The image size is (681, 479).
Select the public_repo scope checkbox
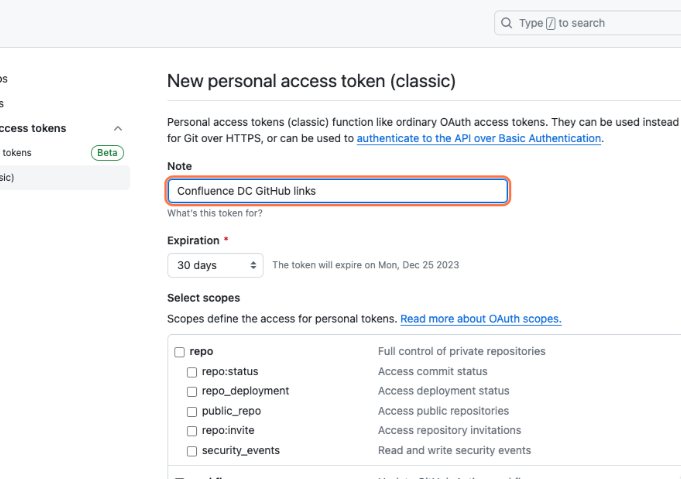[192, 411]
